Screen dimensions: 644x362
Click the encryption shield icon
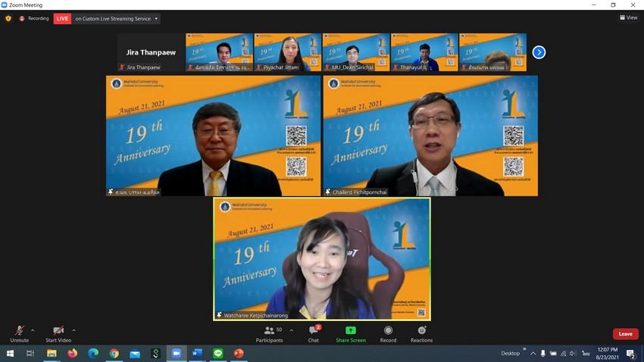[x=8, y=18]
